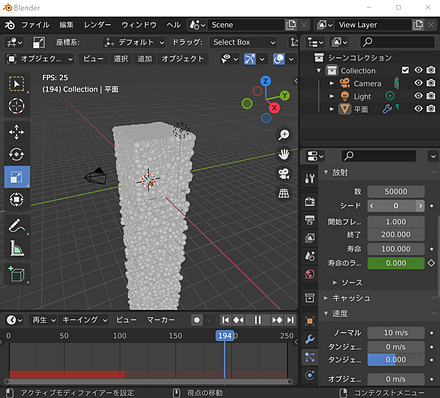Hide the Collection in viewport
Image resolution: width=440 pixels, height=398 pixels.
pos(418,70)
